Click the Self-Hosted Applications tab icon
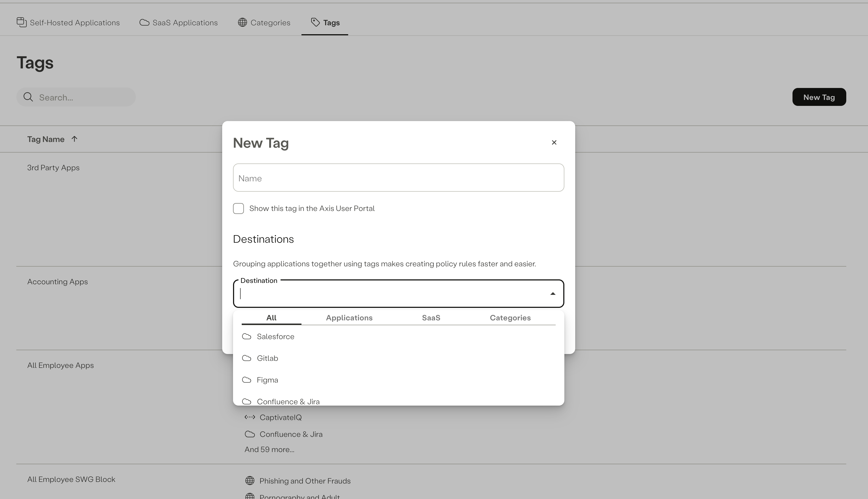Image resolution: width=868 pixels, height=499 pixels. [22, 22]
